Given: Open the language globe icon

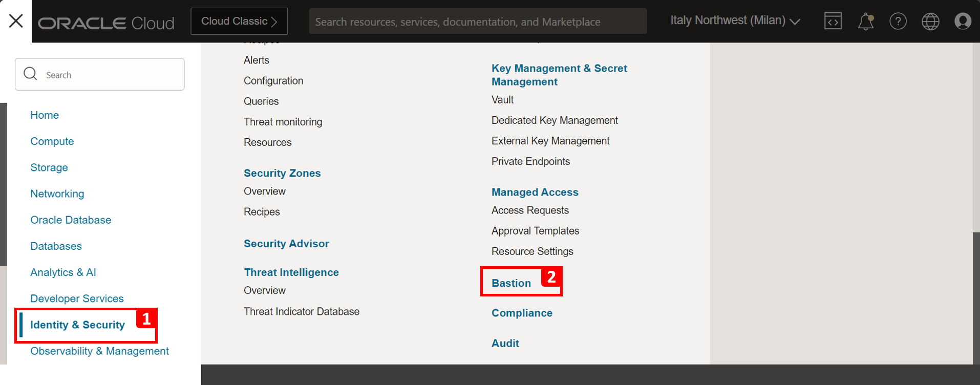Looking at the screenshot, I should tap(930, 21).
